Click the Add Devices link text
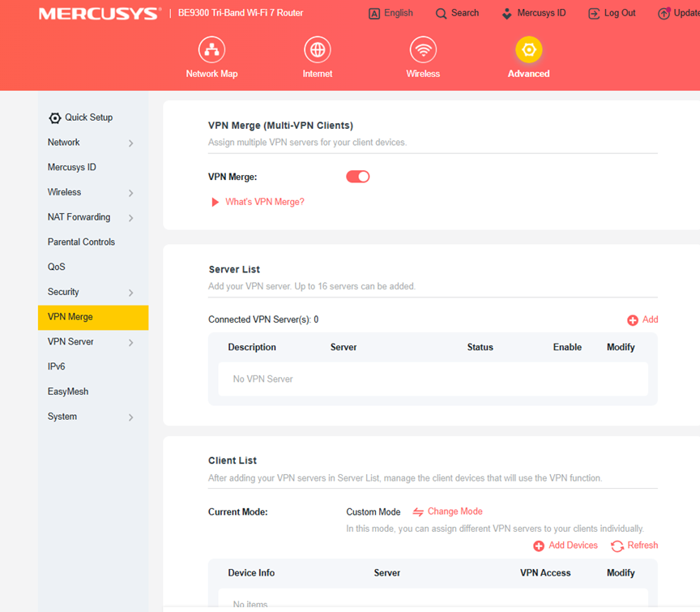This screenshot has width=700, height=612. click(574, 545)
